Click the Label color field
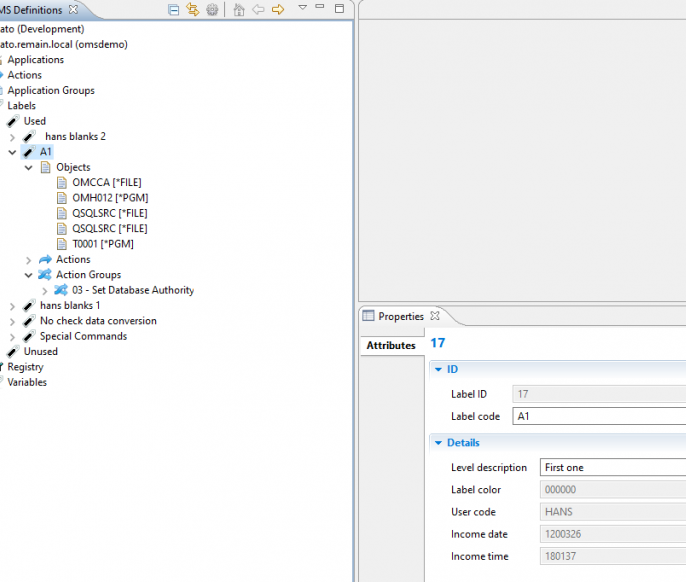This screenshot has width=686, height=582. [613, 490]
